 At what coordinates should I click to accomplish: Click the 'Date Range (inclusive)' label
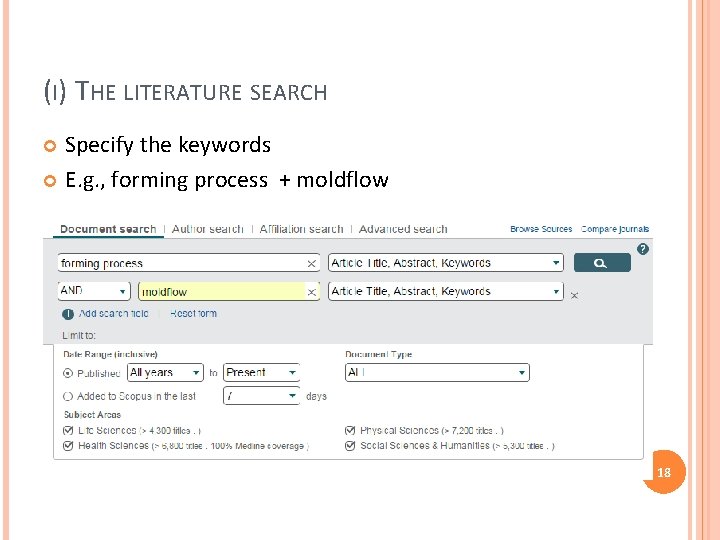click(x=110, y=354)
